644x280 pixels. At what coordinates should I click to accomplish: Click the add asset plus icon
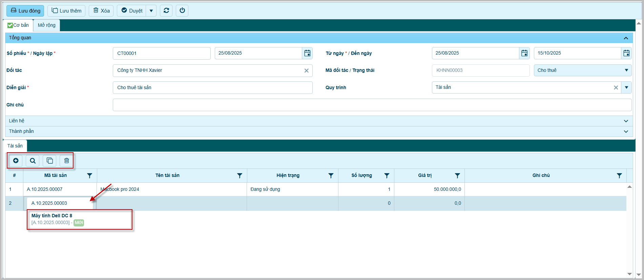[16, 161]
